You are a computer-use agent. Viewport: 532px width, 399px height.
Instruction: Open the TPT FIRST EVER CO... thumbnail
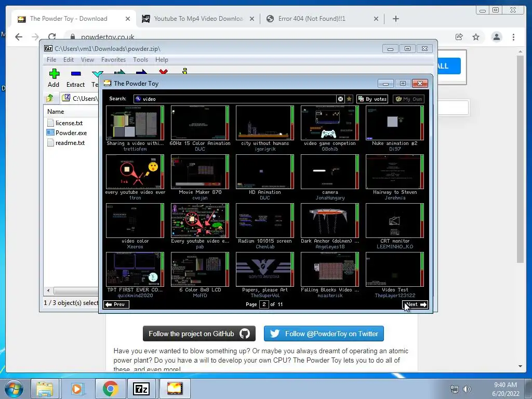click(x=135, y=270)
